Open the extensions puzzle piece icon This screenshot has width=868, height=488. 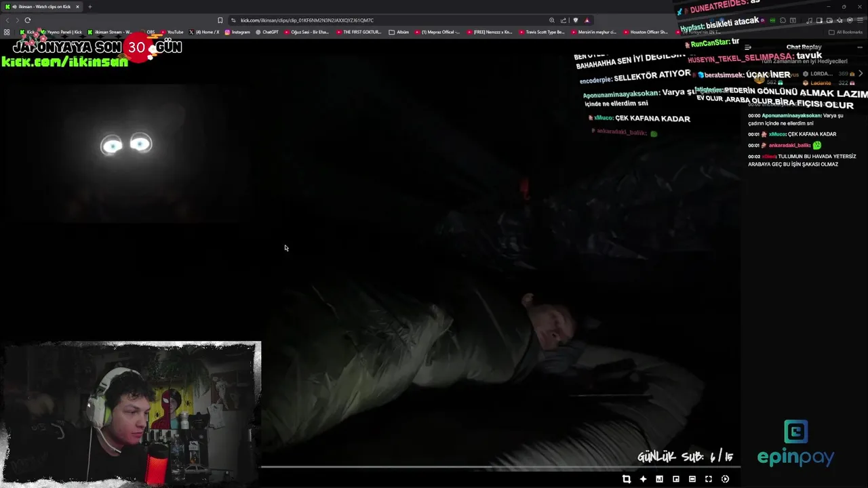(783, 20)
